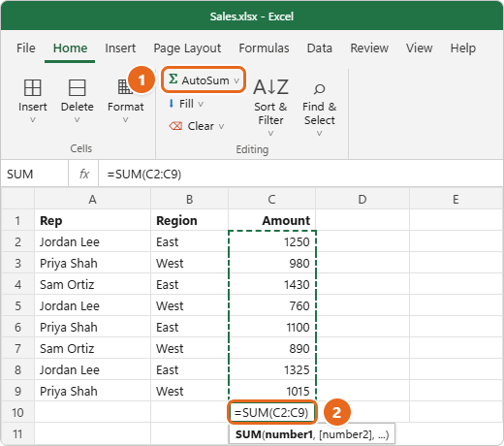
Task: Select column E header
Action: pos(456,199)
